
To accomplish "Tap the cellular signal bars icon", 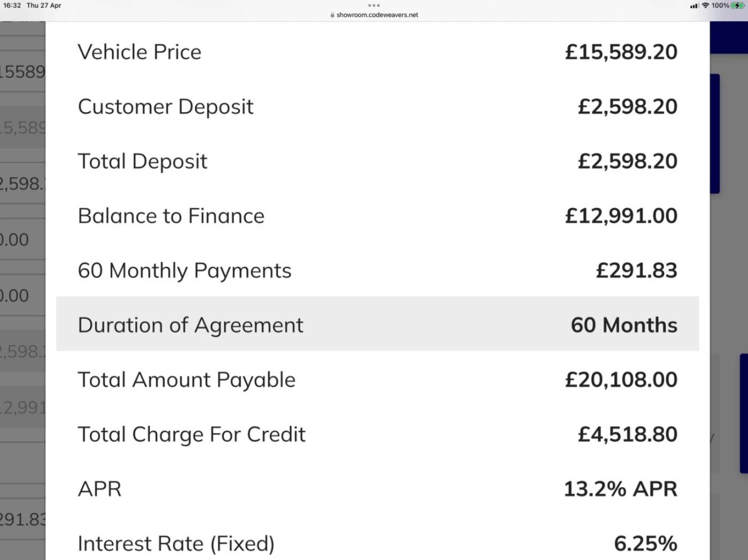I will pos(694,6).
